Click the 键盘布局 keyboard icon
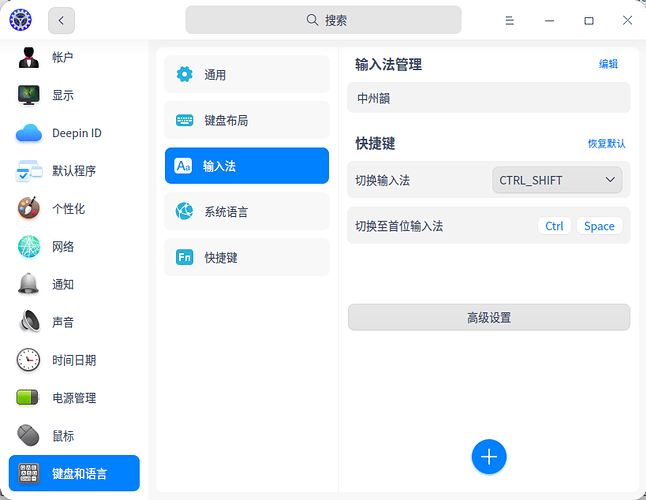The image size is (646, 500). (x=184, y=120)
